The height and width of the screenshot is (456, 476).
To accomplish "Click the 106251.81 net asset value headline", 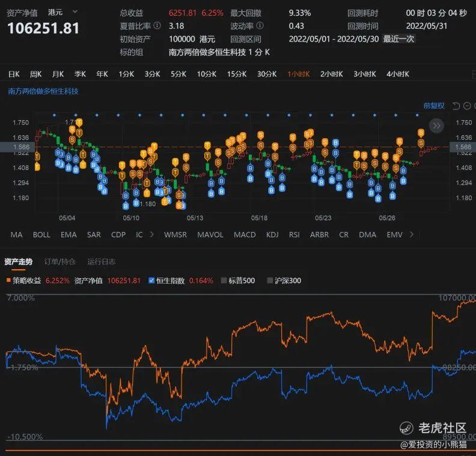I will coord(43,28).
